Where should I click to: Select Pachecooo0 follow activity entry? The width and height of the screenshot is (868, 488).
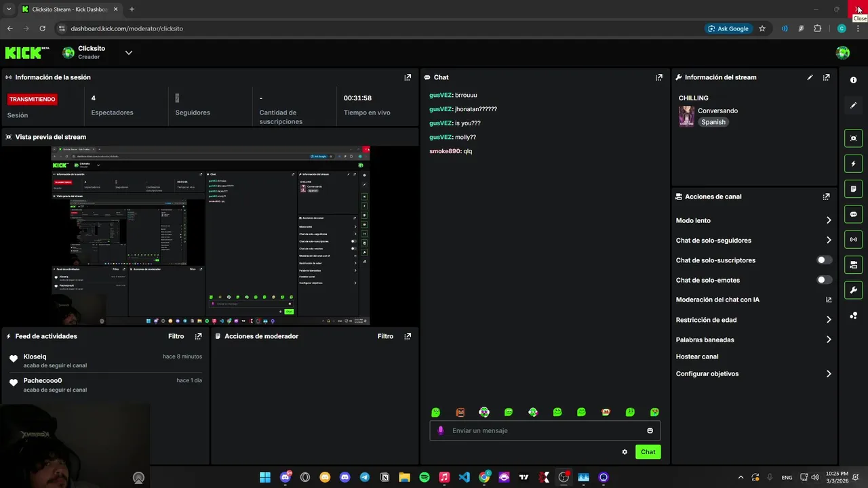click(105, 385)
